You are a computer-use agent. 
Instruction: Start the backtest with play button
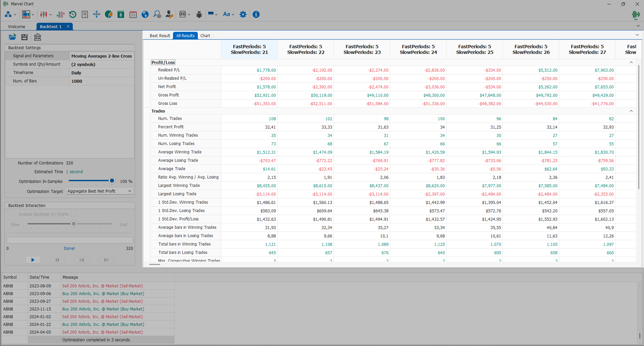pos(33,260)
